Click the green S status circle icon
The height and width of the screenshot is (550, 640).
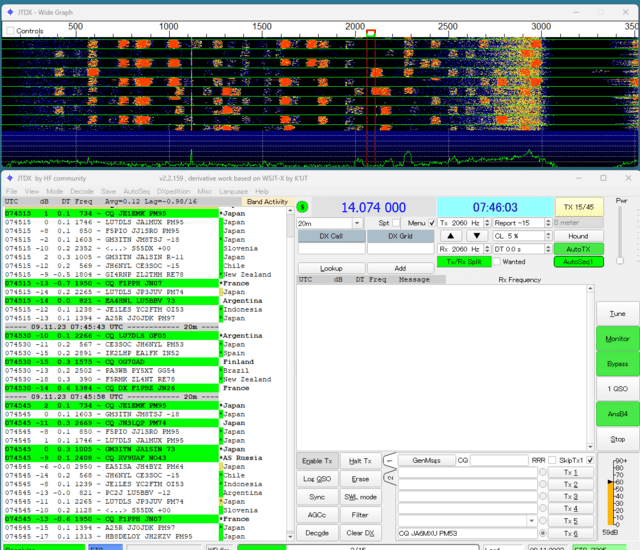click(302, 207)
